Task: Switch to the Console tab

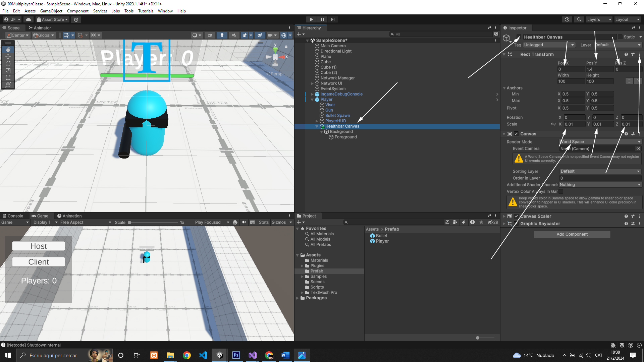Action: click(13, 216)
